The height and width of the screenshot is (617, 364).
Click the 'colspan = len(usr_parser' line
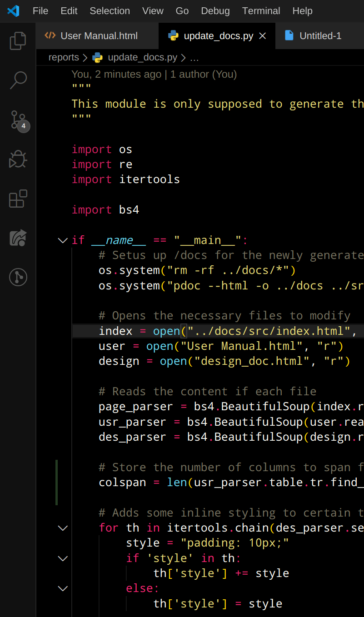click(x=231, y=483)
